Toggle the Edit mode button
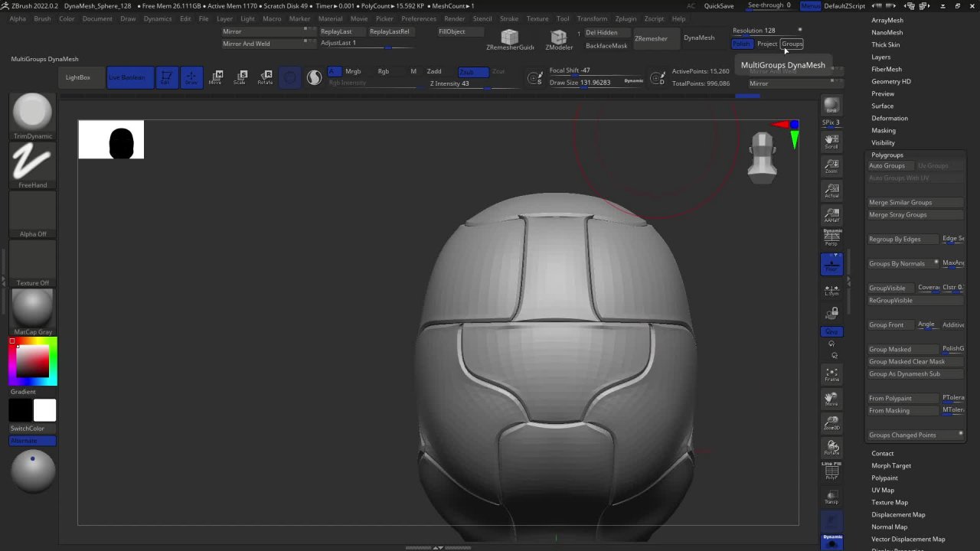The image size is (980, 551). click(x=166, y=77)
